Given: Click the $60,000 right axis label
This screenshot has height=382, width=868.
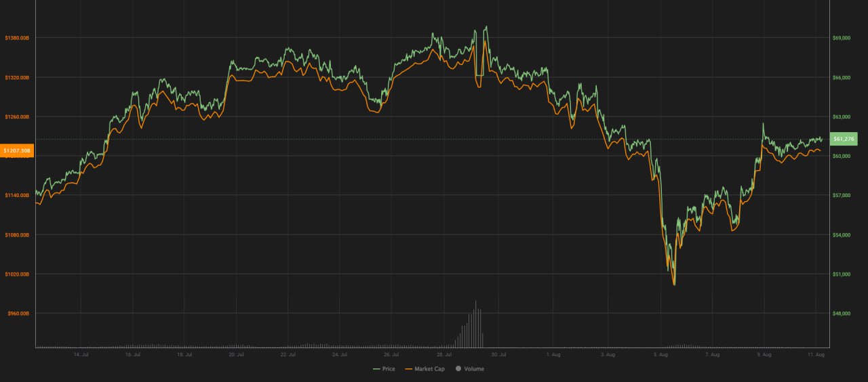Looking at the screenshot, I should [x=841, y=156].
